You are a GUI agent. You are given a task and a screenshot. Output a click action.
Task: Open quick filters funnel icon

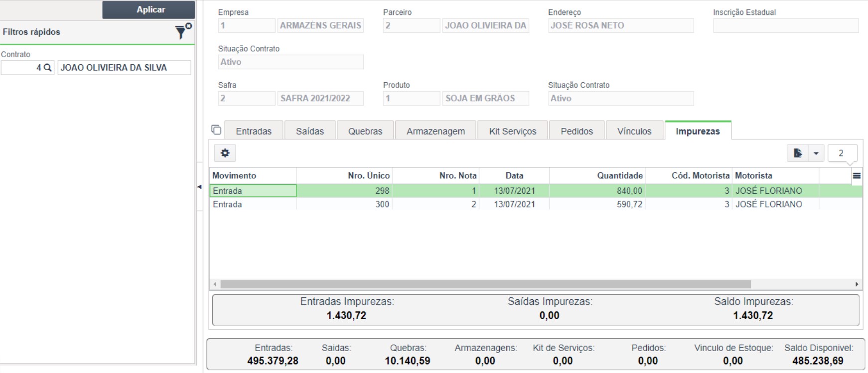click(x=182, y=31)
